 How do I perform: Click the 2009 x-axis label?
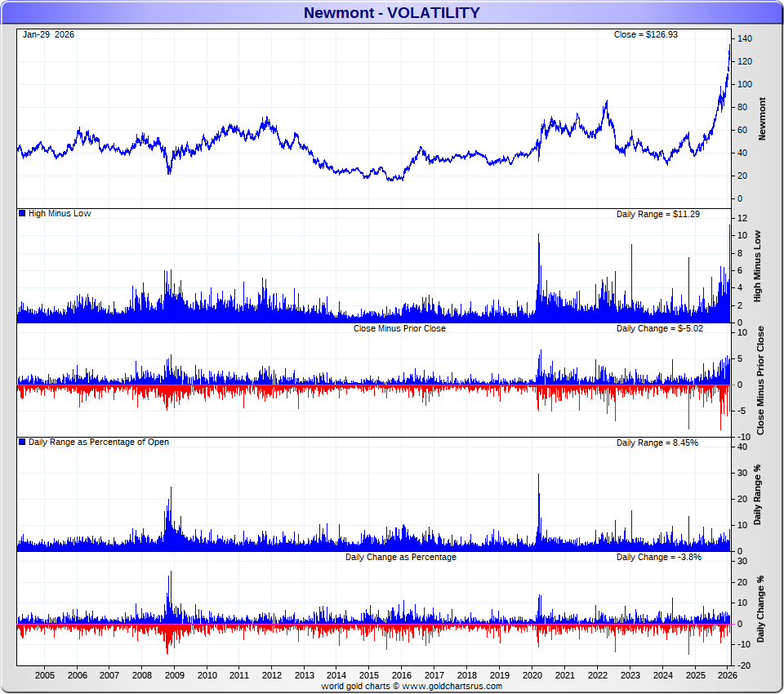[175, 675]
